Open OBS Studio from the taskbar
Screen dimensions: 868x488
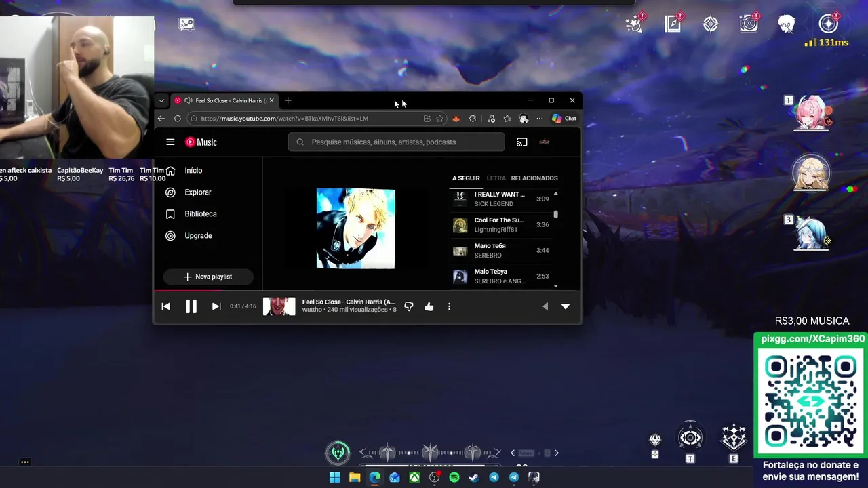[x=435, y=477]
